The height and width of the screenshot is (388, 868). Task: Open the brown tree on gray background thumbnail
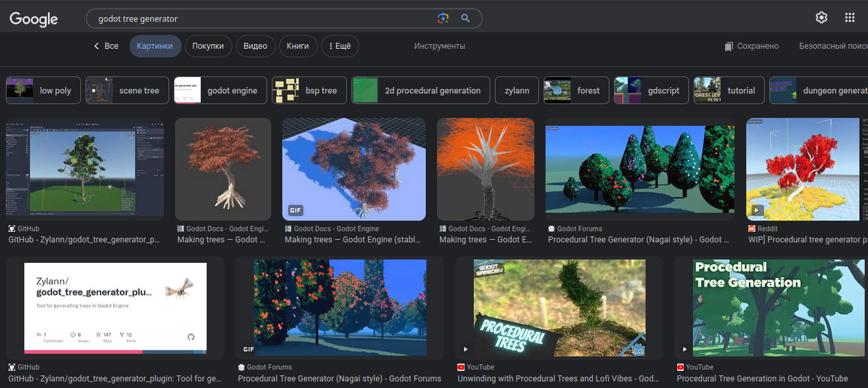(223, 169)
